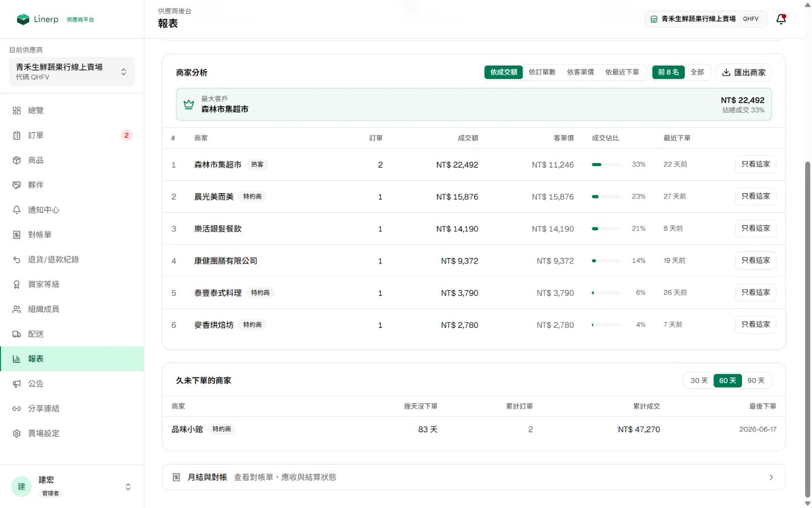Open the 目前供應商 supplier switcher dropdown
Image resolution: width=812 pixels, height=508 pixels.
tap(72, 72)
